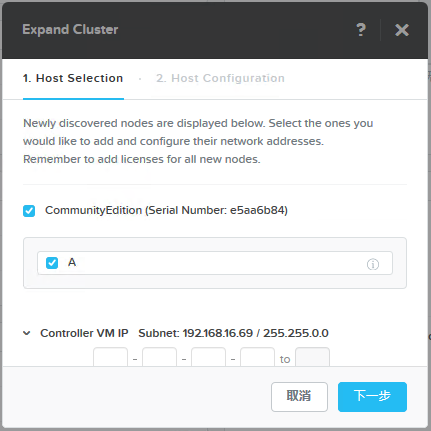Focus the second IP octet field

159,357
